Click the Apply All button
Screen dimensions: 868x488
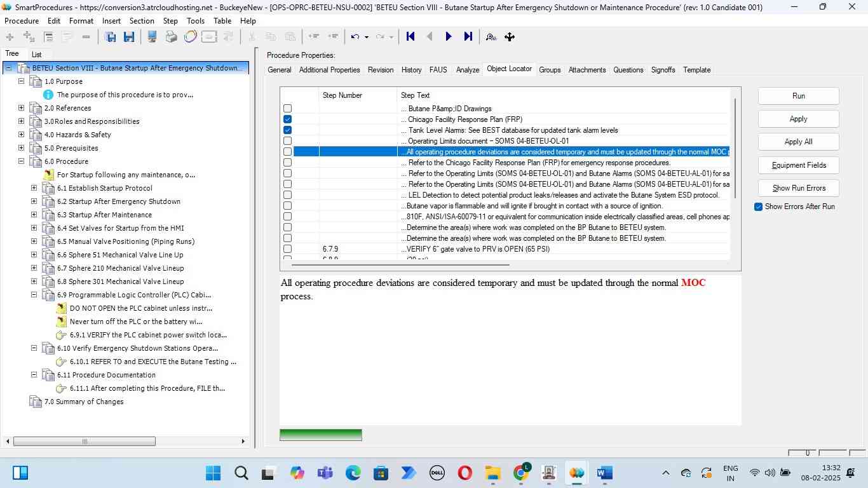[x=799, y=142]
